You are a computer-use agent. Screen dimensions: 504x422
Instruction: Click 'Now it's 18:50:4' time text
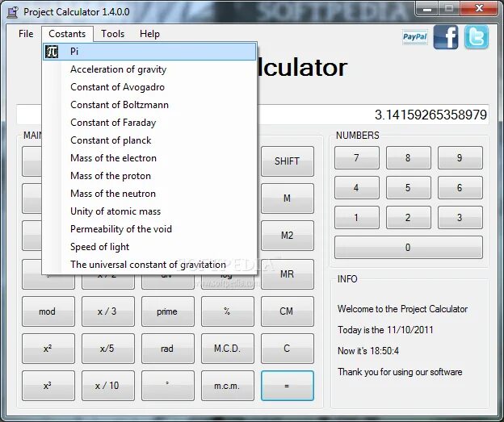(x=368, y=351)
